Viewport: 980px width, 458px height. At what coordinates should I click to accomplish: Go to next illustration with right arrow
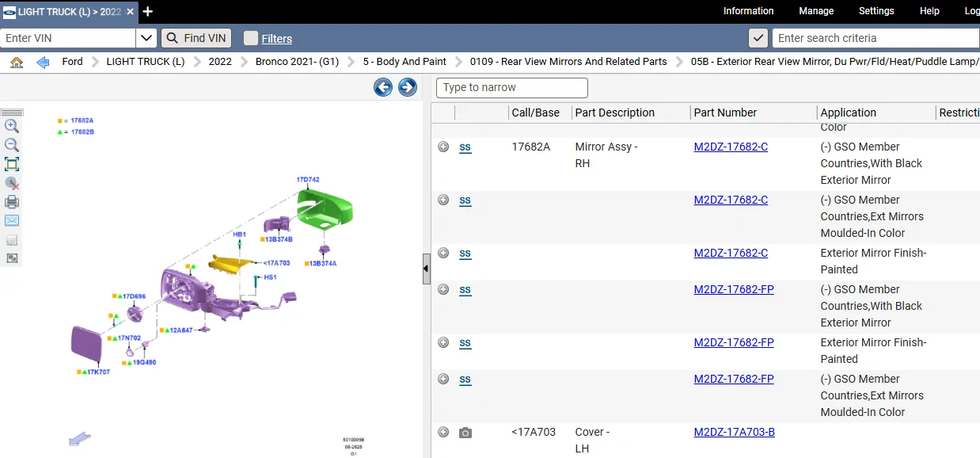pyautogui.click(x=408, y=87)
